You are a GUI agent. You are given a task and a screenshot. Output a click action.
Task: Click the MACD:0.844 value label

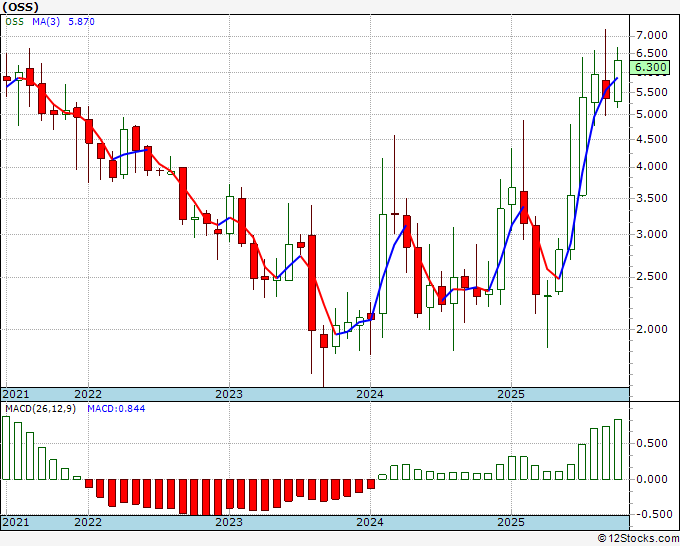click(x=116, y=409)
